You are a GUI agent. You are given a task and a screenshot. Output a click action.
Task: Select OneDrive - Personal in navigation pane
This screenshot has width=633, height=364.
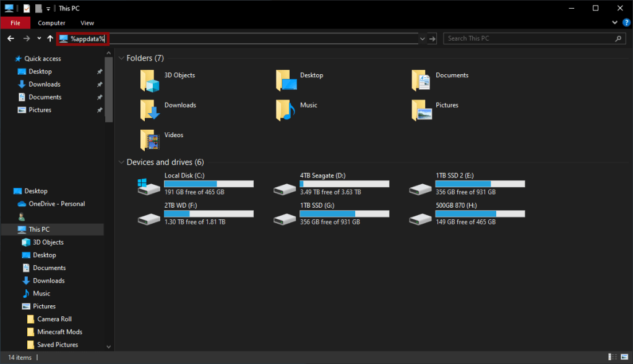tap(56, 204)
